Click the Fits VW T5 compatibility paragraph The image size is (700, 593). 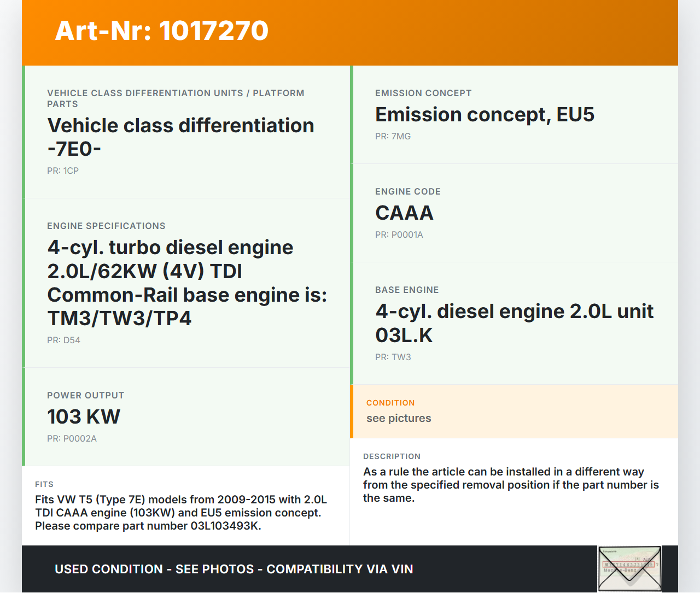pos(180,513)
